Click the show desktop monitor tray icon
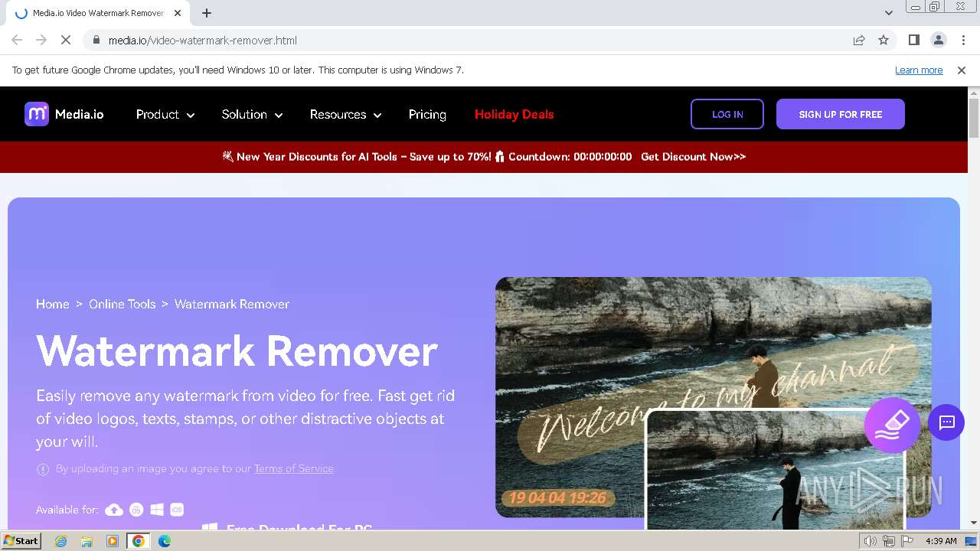 971,541
